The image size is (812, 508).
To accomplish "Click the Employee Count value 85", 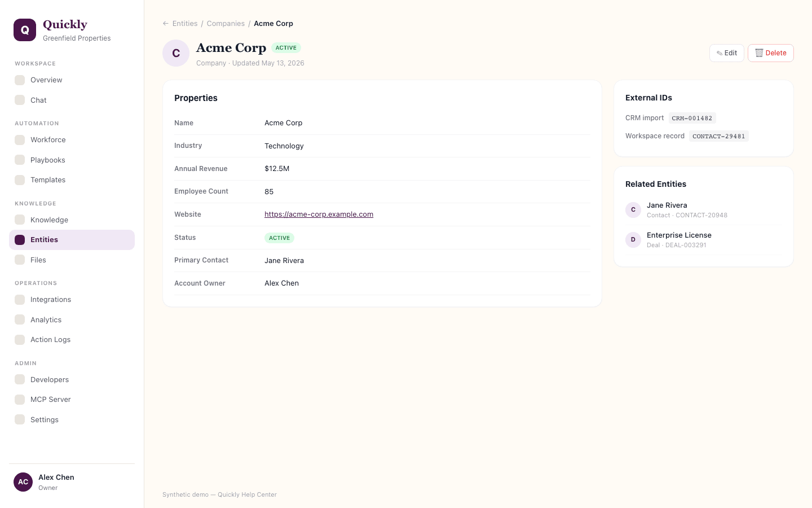I will (x=269, y=192).
